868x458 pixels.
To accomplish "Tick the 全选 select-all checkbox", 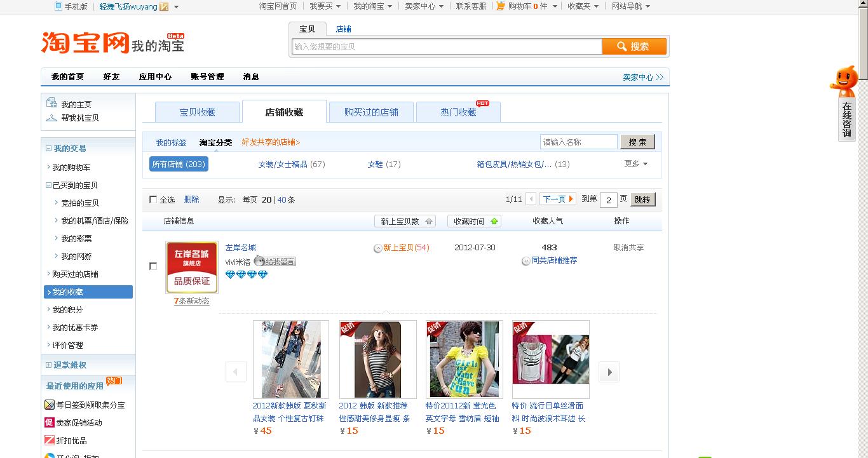I will 153,199.
